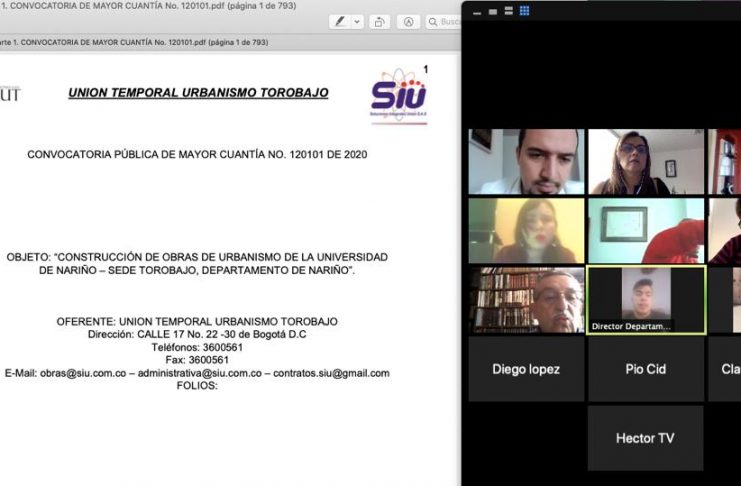The height and width of the screenshot is (486, 741).
Task: Click the FOLIOS: label
Action: [x=197, y=385]
